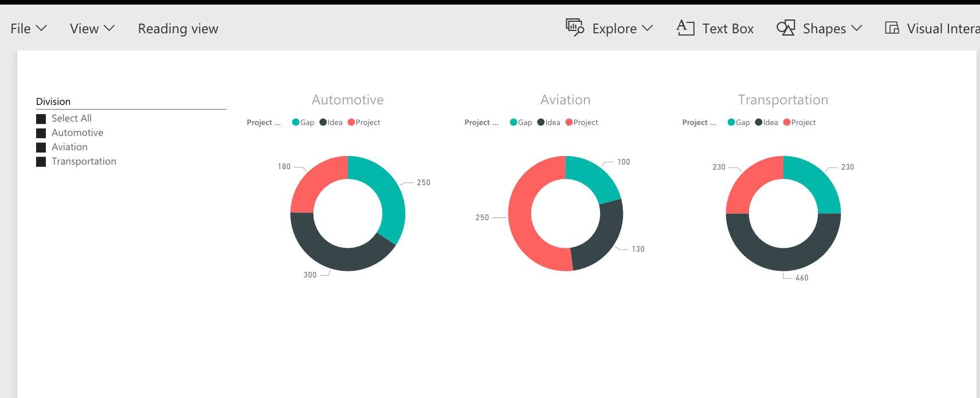
Task: Toggle the Automotive division checkbox
Action: [41, 133]
